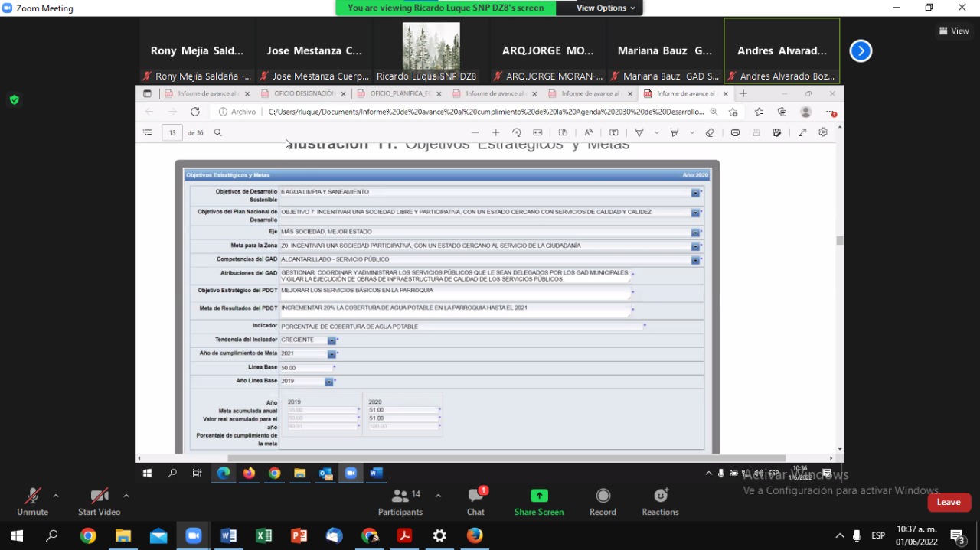980x550 pixels.
Task: Click the Leave meeting button
Action: 949,502
